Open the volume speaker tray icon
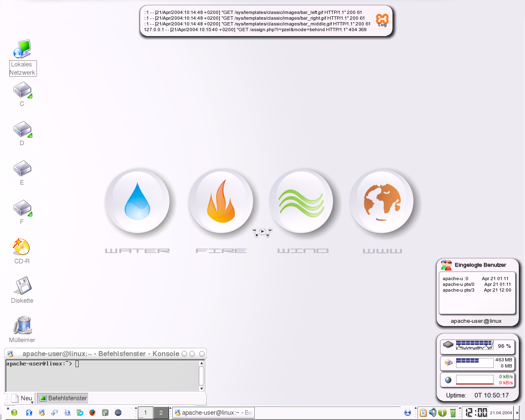The height and width of the screenshot is (420, 525). 433,413
